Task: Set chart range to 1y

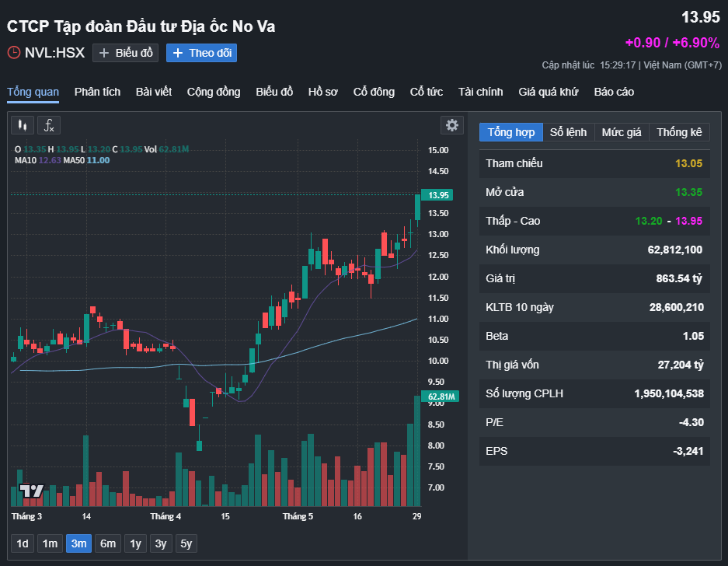Action: click(135, 543)
